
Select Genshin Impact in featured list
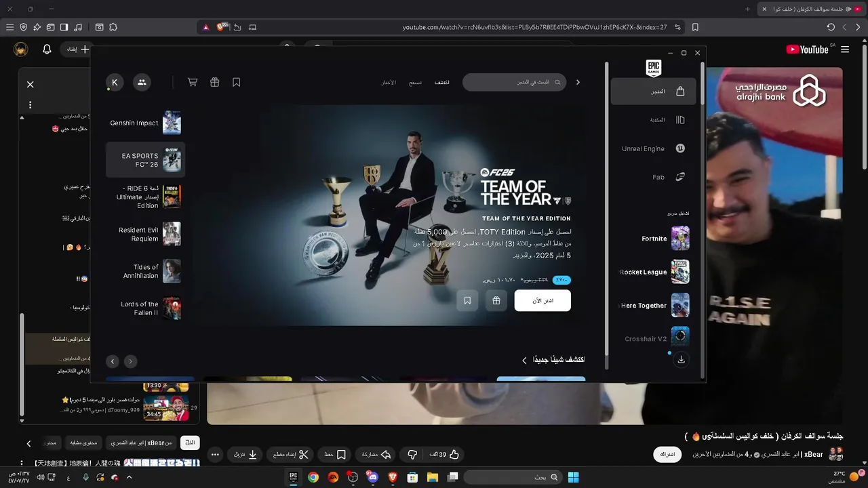pyautogui.click(x=145, y=123)
